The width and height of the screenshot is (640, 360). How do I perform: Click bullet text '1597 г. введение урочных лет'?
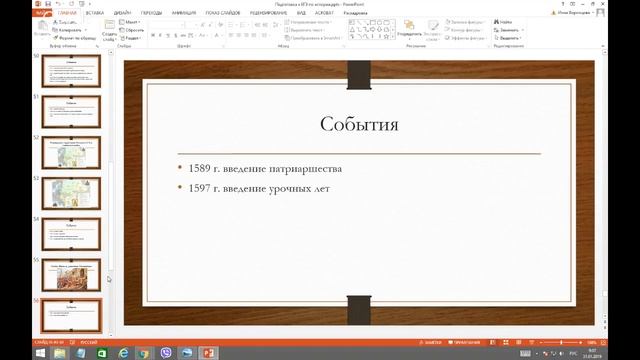[x=259, y=189]
